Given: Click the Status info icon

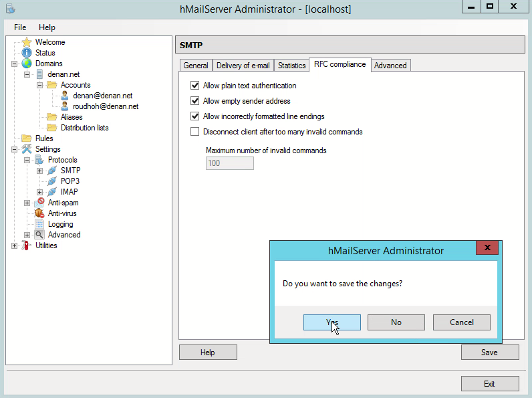Looking at the screenshot, I should 27,53.
